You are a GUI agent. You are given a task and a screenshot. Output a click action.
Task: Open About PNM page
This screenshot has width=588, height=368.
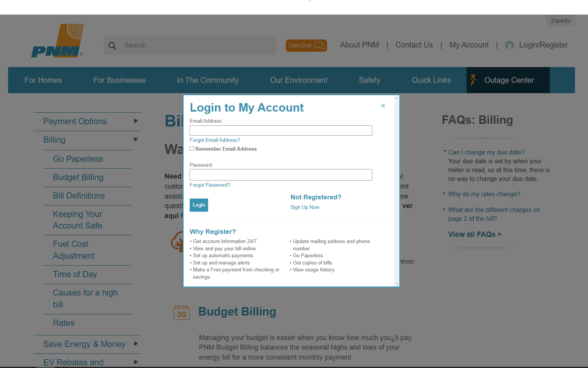(x=359, y=45)
